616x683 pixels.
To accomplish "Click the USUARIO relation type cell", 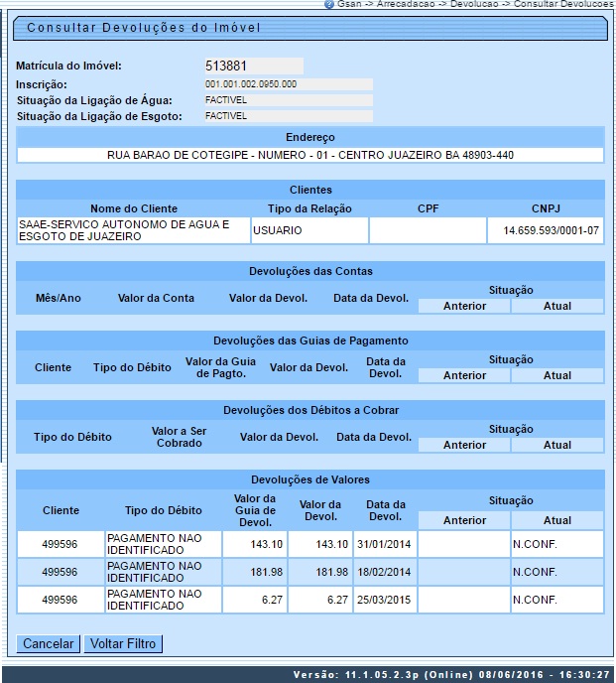I will pos(308,230).
